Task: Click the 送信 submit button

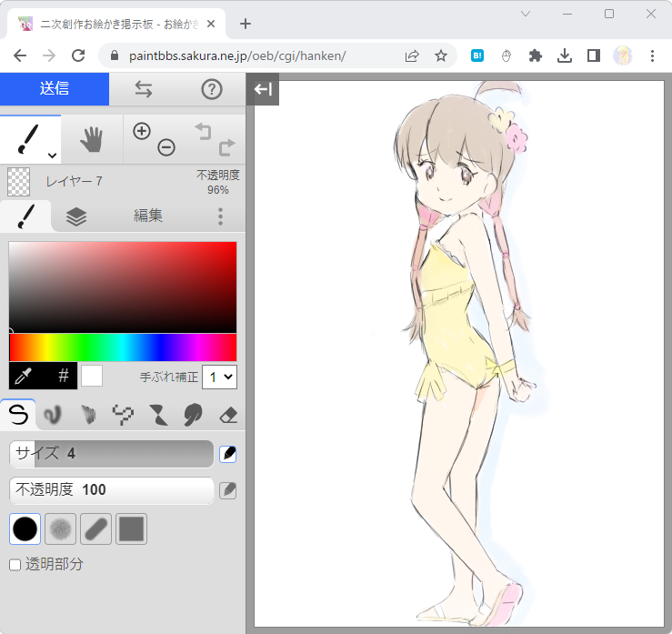Action: pos(55,89)
